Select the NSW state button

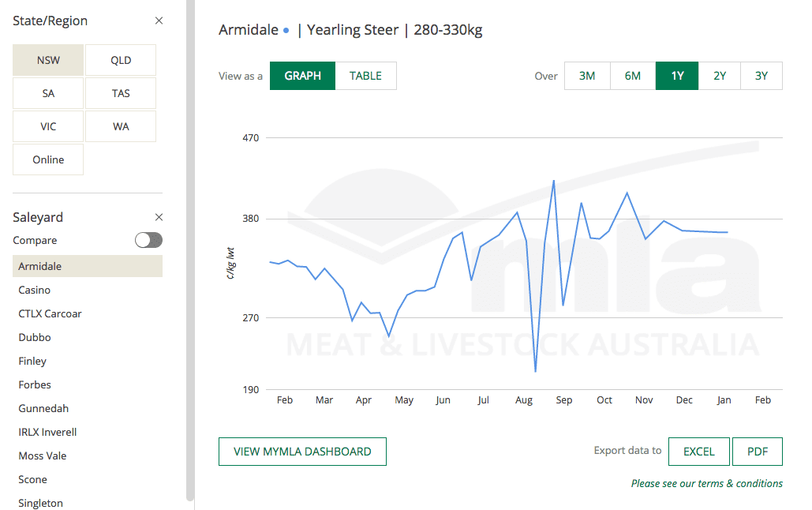[48, 60]
